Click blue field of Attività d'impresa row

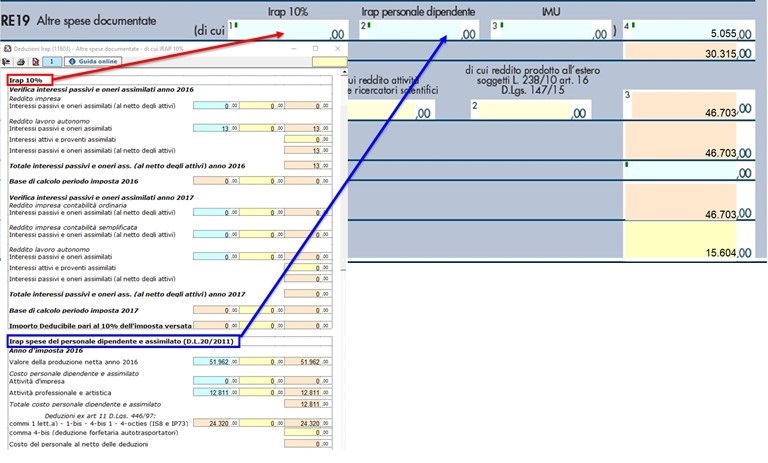[216, 381]
